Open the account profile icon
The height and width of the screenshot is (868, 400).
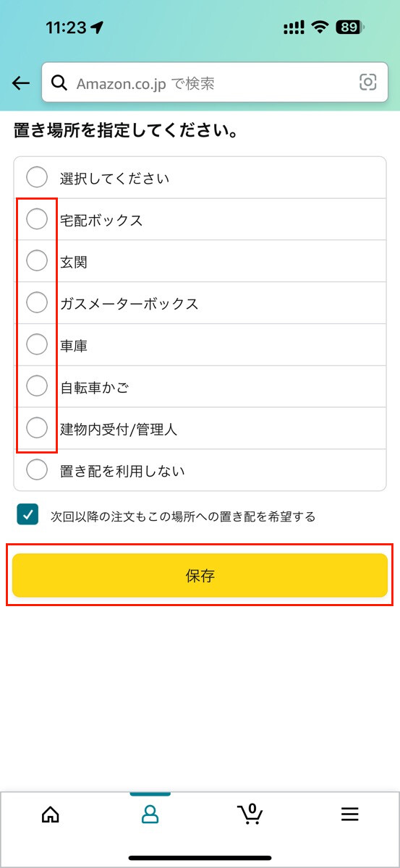(150, 814)
